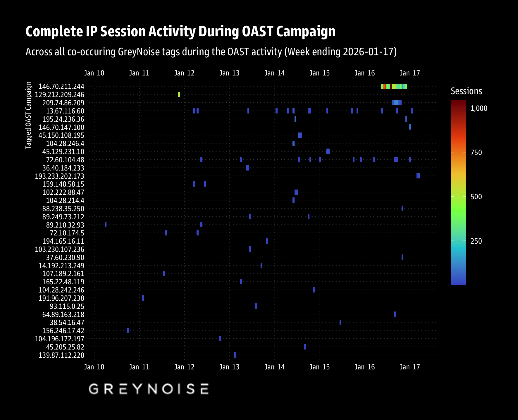
Task: Click the session marker for 45.129.231.10
Action: click(328, 151)
